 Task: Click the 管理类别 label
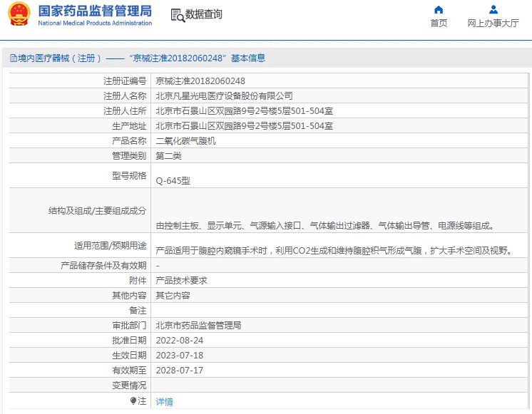[x=129, y=155]
